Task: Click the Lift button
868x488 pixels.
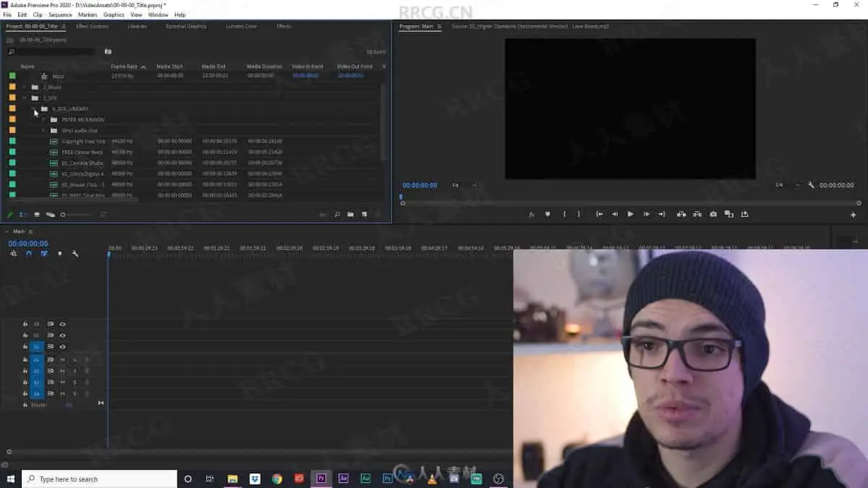Action: point(681,214)
